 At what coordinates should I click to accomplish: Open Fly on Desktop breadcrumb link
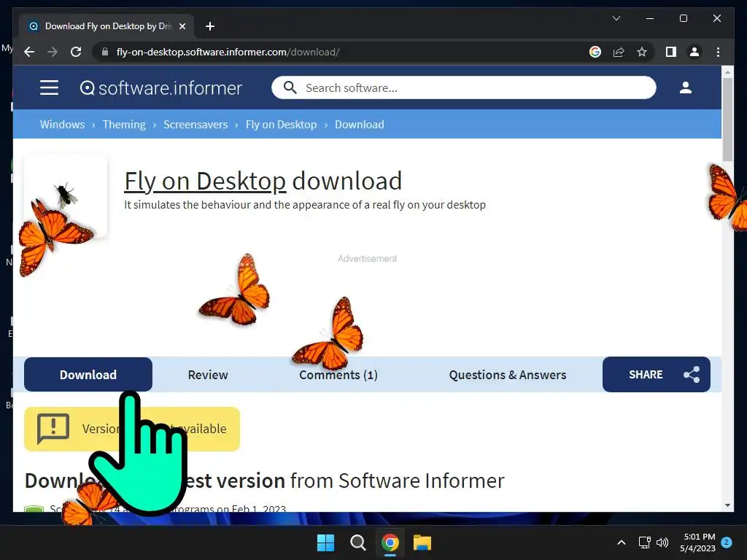[x=281, y=124]
